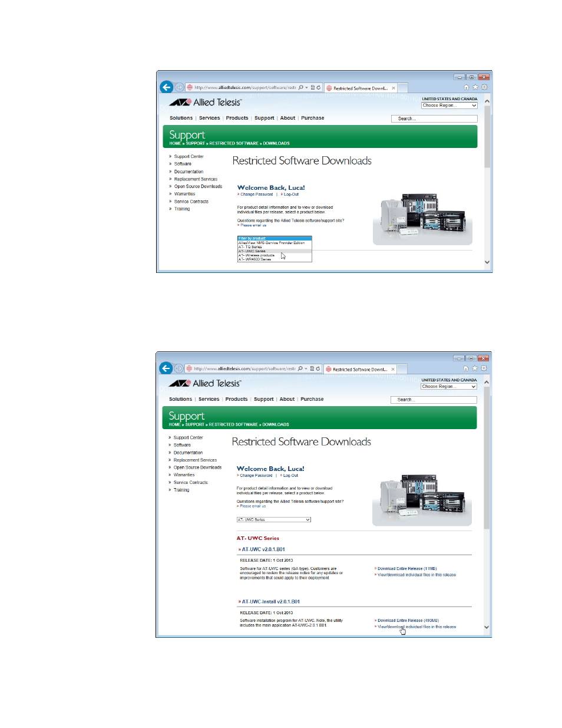Viewport: 562px width, 728px height.
Task: Open Solutions menu in the upper window
Action: [181, 118]
